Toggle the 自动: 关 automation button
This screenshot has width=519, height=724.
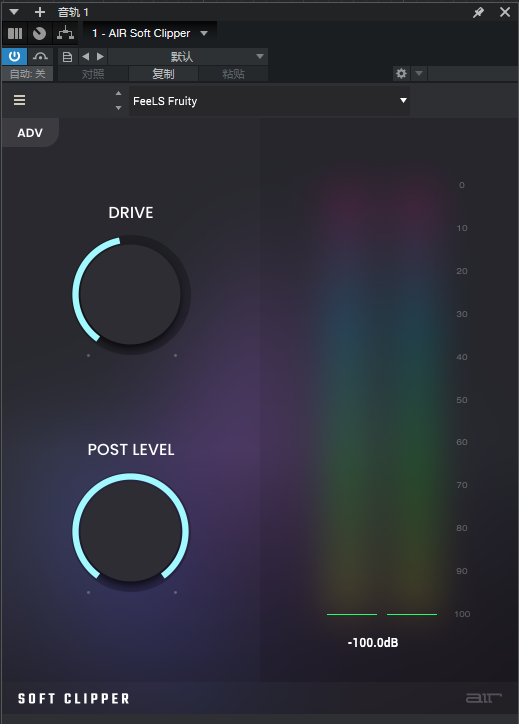click(28, 74)
